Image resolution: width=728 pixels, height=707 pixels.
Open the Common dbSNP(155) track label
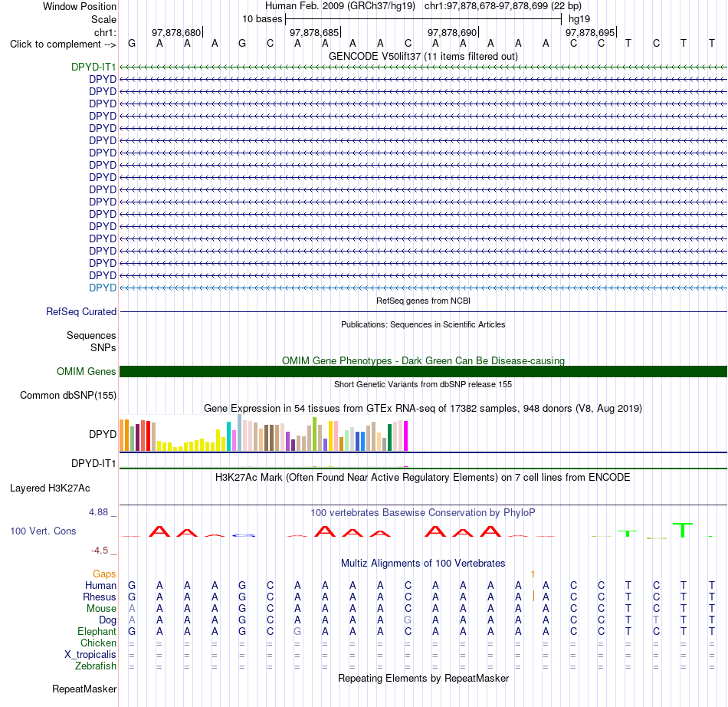point(68,396)
